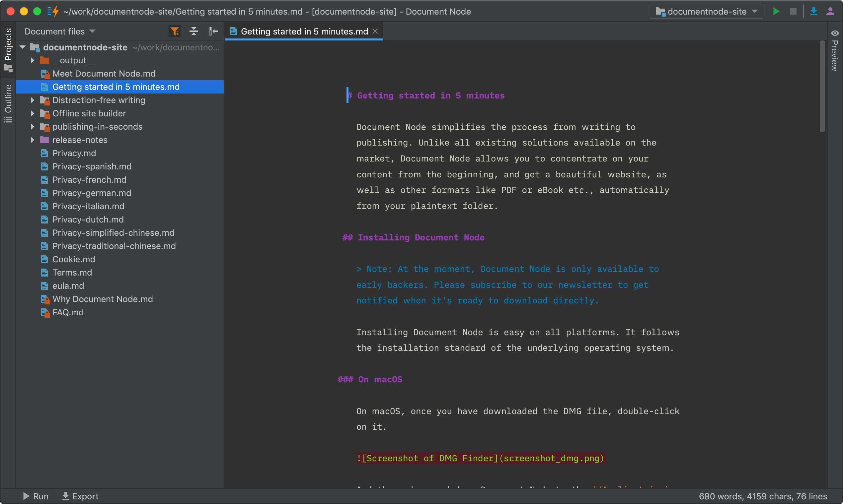Open Privacy-simplified-chinese.md file

[120, 233]
